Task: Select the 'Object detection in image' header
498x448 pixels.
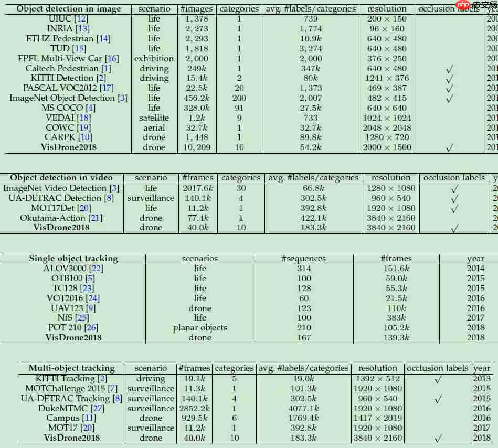Action: 69,9
